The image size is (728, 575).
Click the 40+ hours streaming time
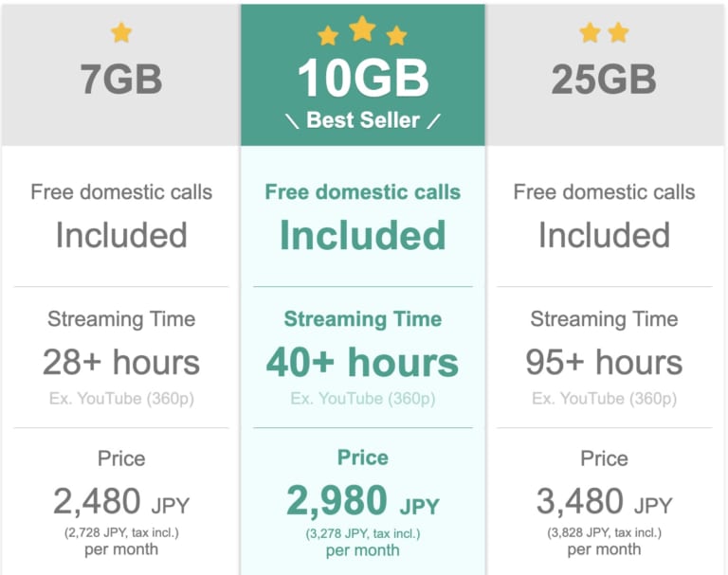click(362, 362)
